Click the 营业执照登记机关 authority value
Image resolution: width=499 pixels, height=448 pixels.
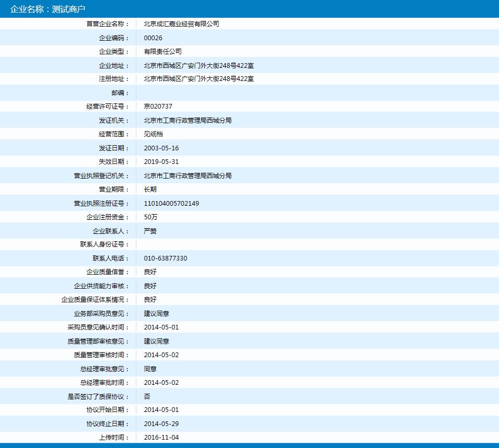point(188,176)
